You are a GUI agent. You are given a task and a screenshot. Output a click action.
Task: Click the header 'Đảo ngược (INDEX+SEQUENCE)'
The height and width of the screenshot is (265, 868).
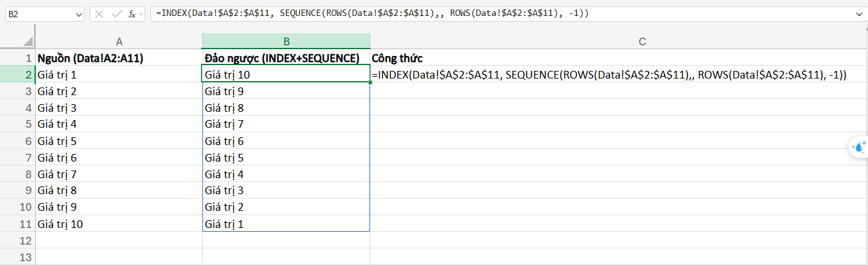286,58
